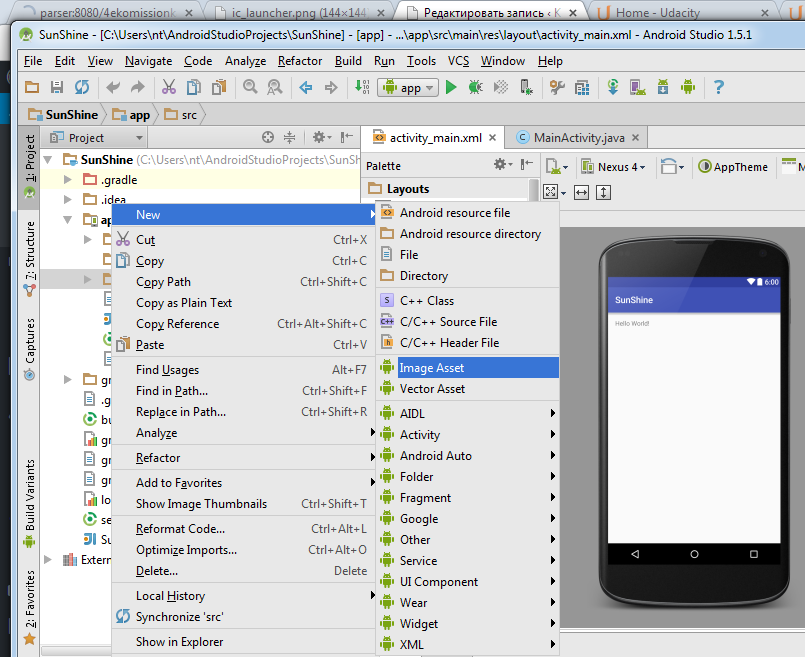Screen dimensions: 805x657
Task: Click Cut scissors toolbar icon
Action: pyautogui.click(x=169, y=87)
